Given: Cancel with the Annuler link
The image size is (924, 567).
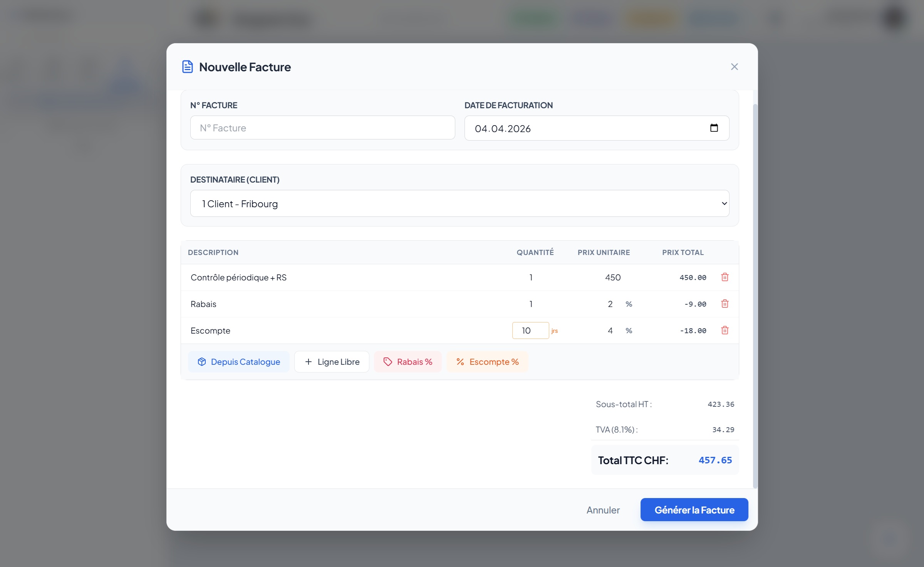Looking at the screenshot, I should pyautogui.click(x=603, y=510).
